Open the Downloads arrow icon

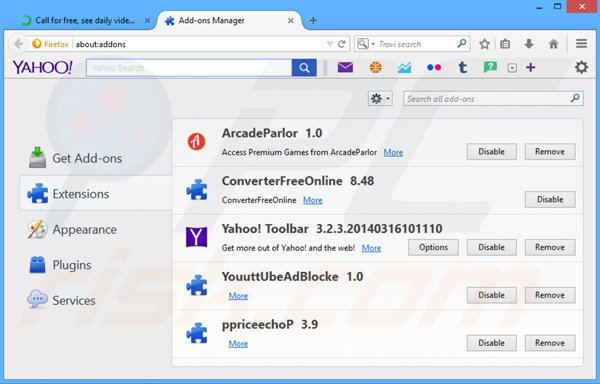pyautogui.click(x=529, y=44)
